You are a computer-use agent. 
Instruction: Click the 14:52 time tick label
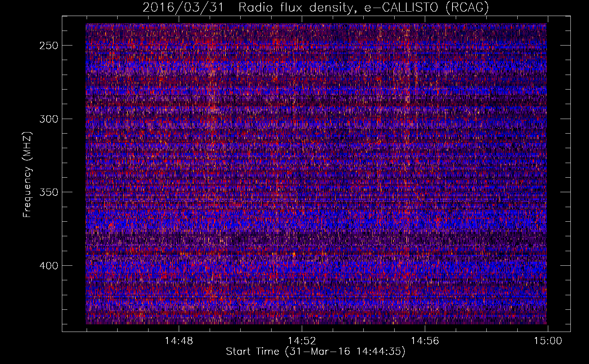tap(302, 341)
